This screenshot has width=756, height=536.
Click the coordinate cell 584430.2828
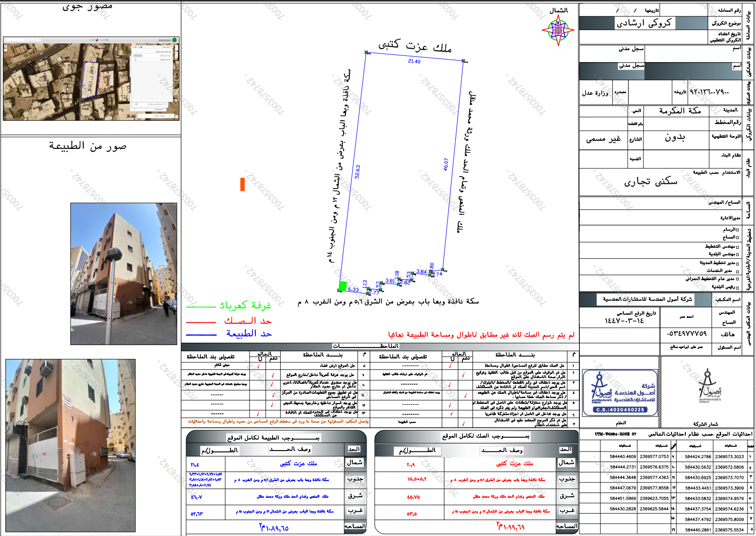point(623,509)
